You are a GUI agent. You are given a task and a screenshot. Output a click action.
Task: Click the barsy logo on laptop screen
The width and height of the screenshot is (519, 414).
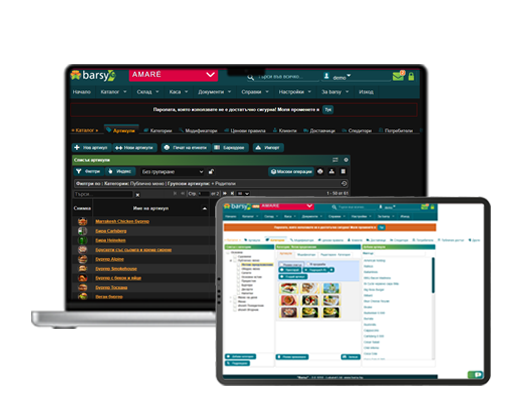point(93,75)
